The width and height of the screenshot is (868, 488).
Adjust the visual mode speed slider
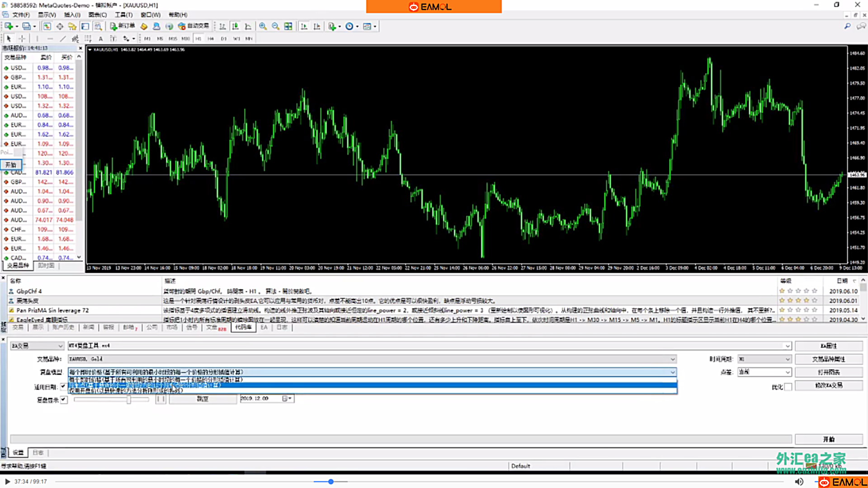(129, 399)
